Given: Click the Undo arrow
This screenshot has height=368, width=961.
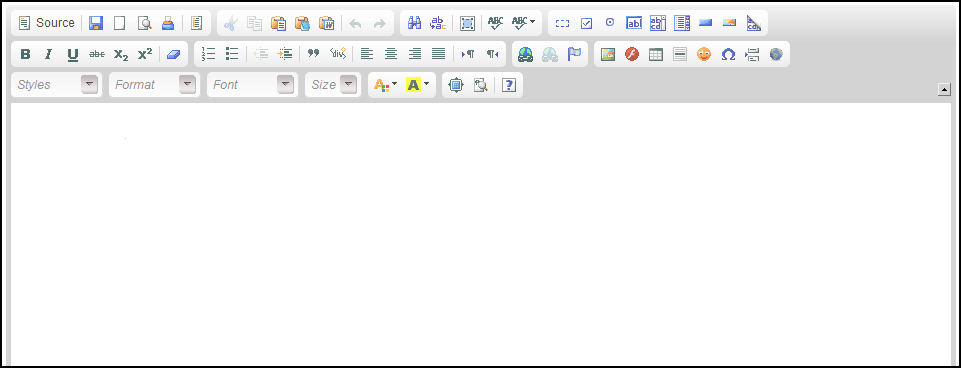Looking at the screenshot, I should click(355, 23).
